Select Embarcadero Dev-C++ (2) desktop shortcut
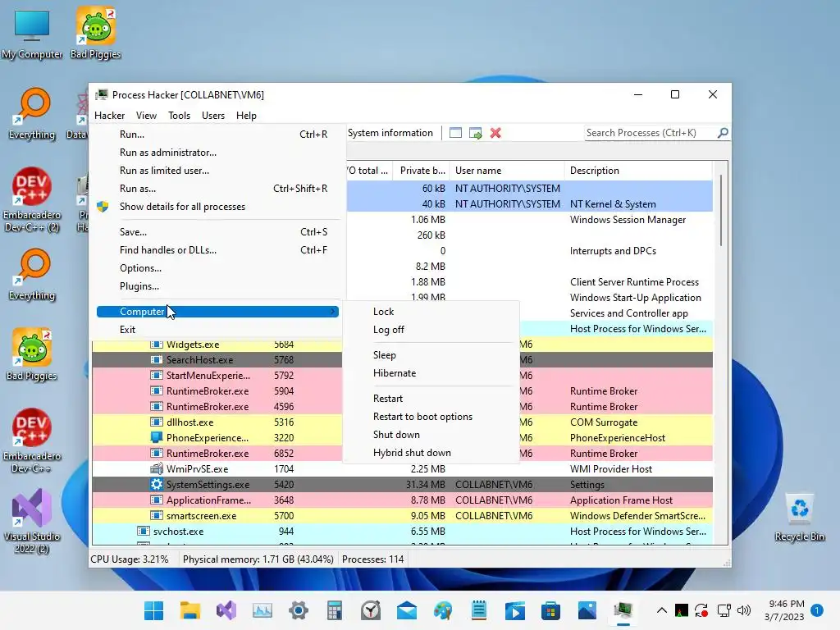The height and width of the screenshot is (630, 840). [32, 199]
